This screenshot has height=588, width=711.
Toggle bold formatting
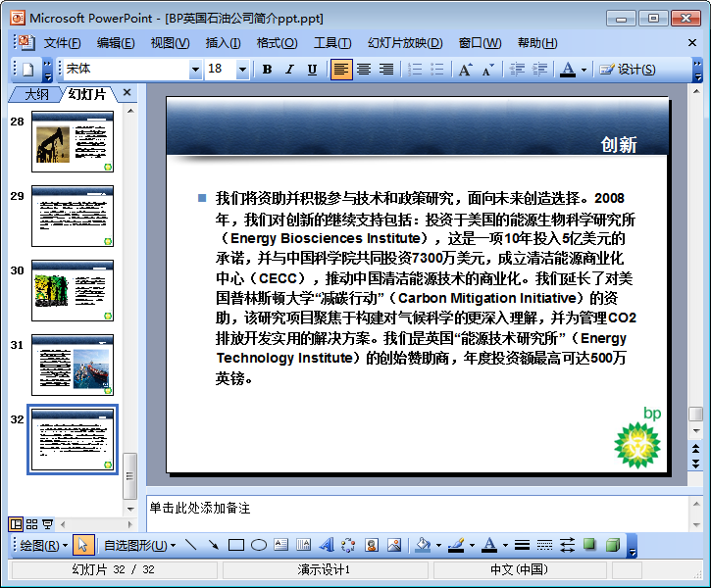coord(267,70)
